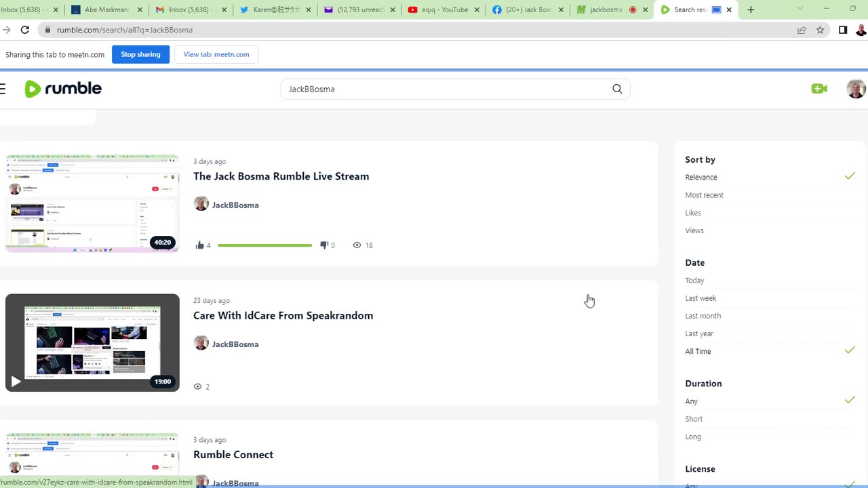The image size is (868, 488).
Task: Play the Care With IdCare video
Action: pos(16,381)
